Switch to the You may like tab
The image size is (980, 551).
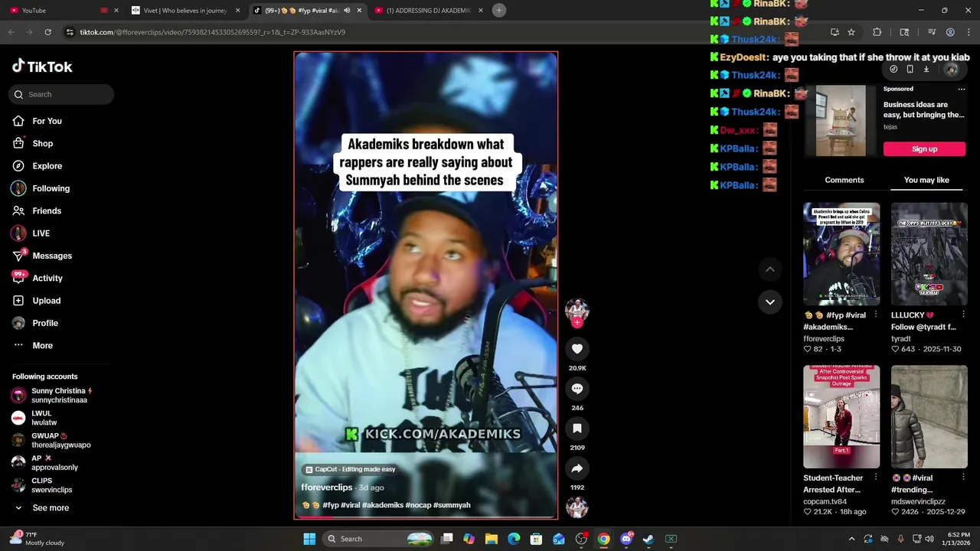click(926, 180)
